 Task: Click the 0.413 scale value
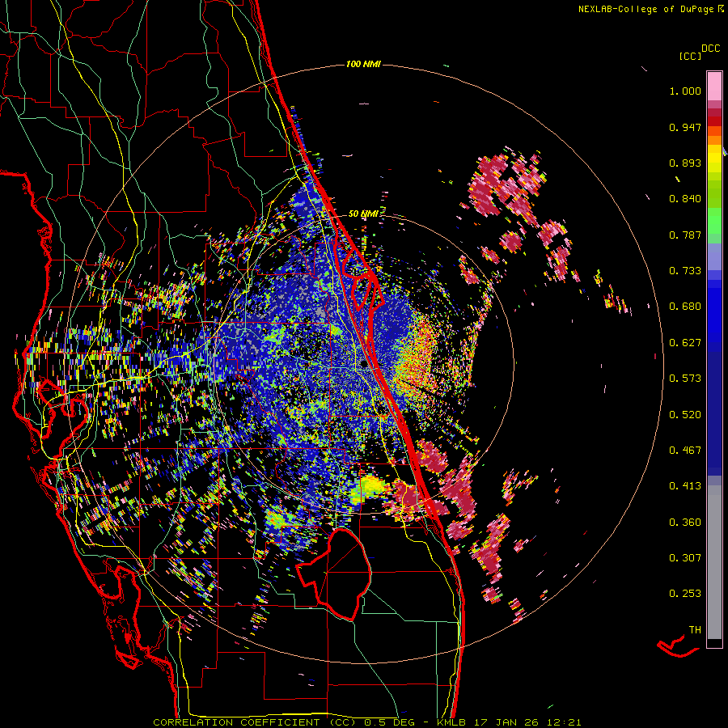click(x=685, y=486)
